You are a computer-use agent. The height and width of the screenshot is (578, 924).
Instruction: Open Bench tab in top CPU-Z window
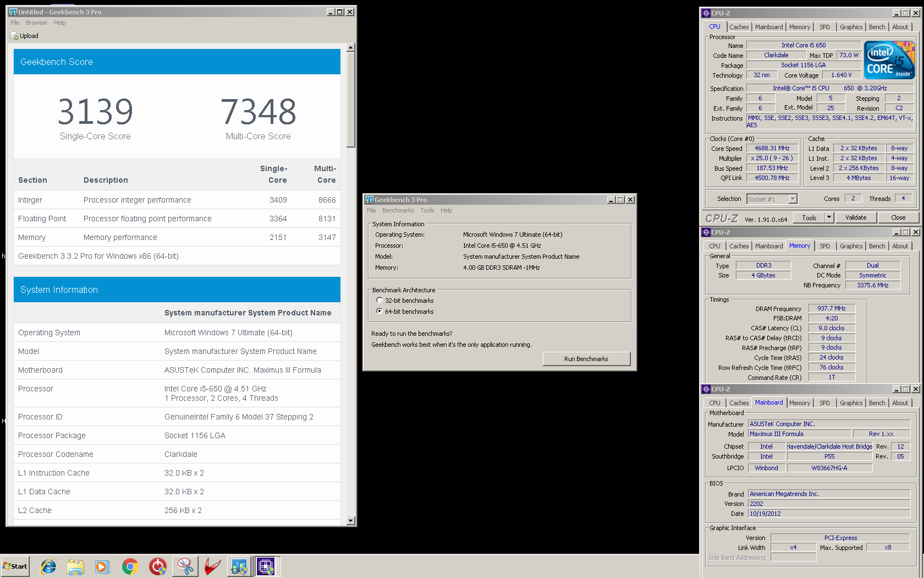[x=877, y=27]
